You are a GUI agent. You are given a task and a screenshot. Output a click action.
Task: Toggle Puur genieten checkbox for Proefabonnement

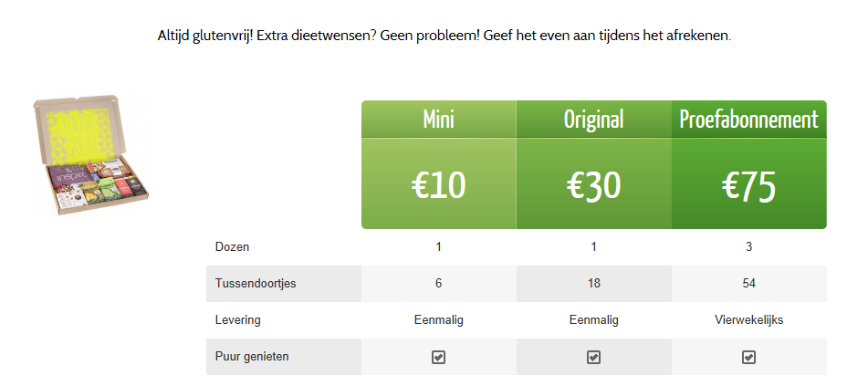coord(748,357)
